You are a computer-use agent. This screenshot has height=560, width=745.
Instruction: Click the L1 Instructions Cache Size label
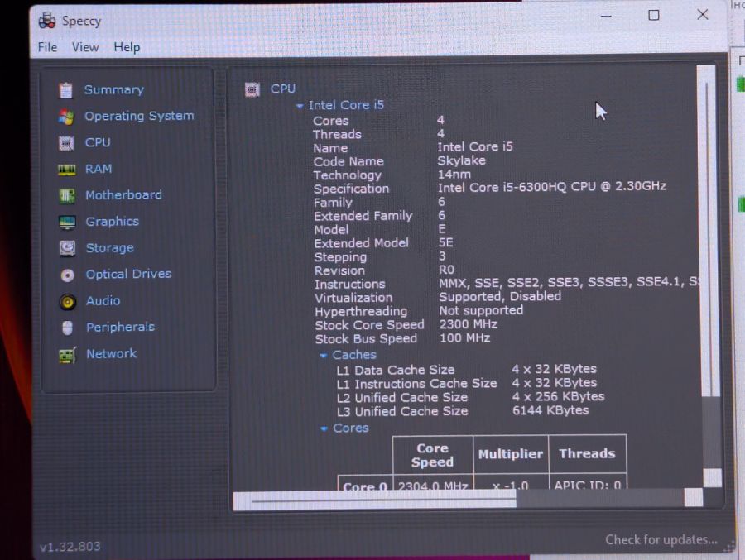click(416, 384)
